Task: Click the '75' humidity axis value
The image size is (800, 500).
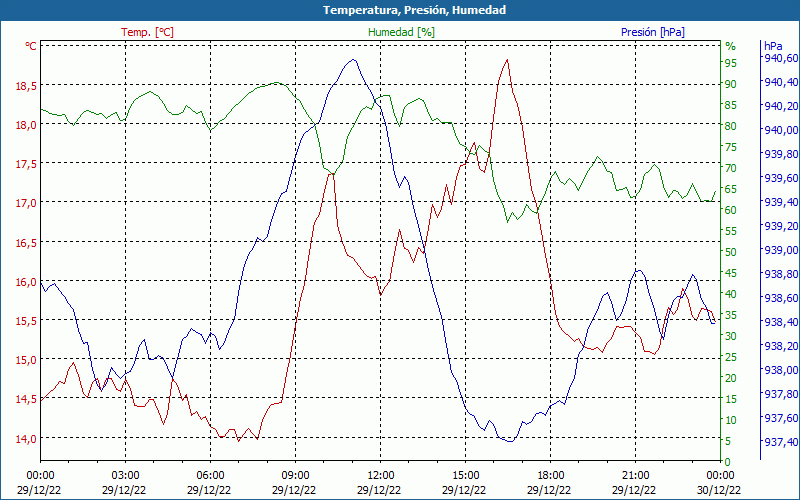Action: coord(731,147)
